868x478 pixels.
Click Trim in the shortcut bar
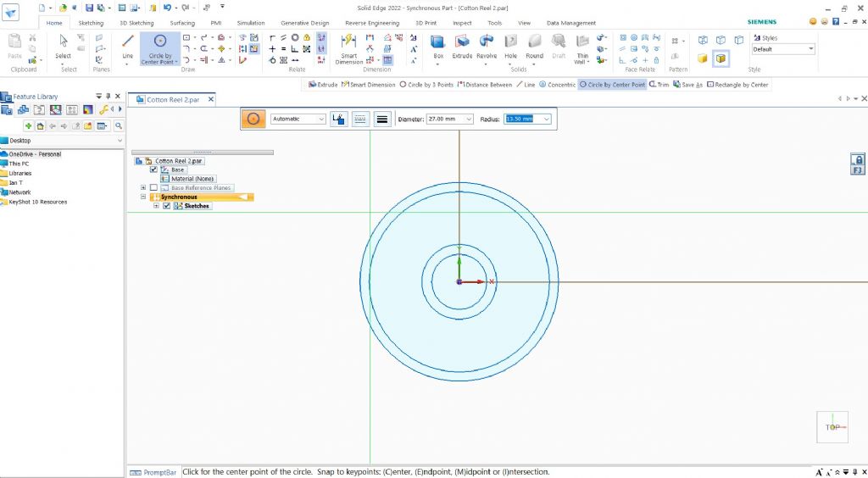tap(659, 85)
